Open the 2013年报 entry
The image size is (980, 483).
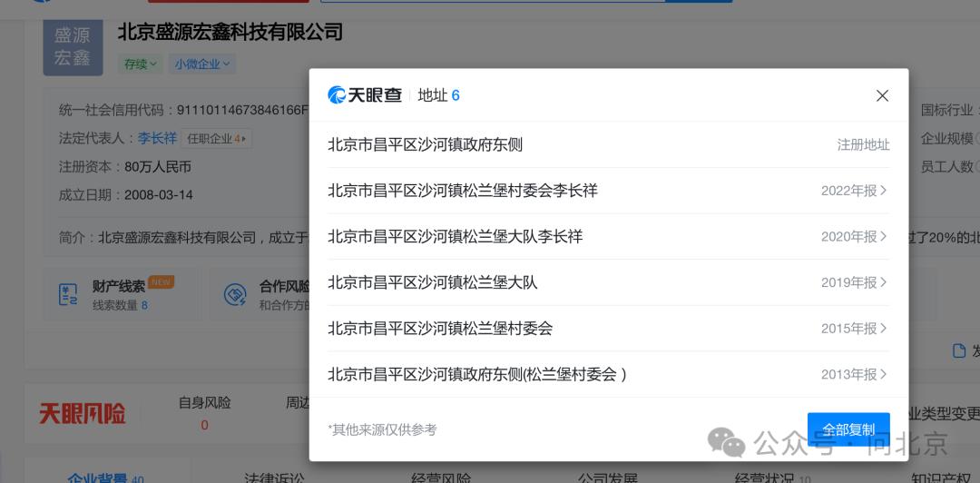(x=854, y=375)
